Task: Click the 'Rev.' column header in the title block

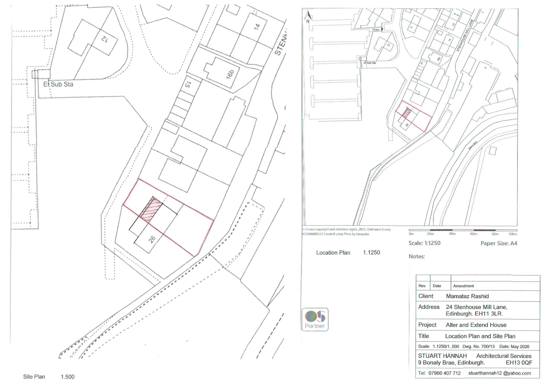Action: [422, 286]
